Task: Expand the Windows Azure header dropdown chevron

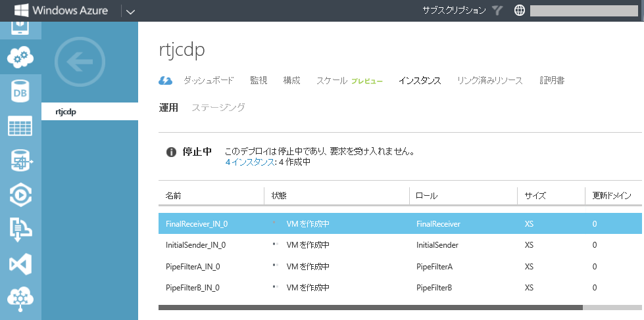Action: point(130,11)
